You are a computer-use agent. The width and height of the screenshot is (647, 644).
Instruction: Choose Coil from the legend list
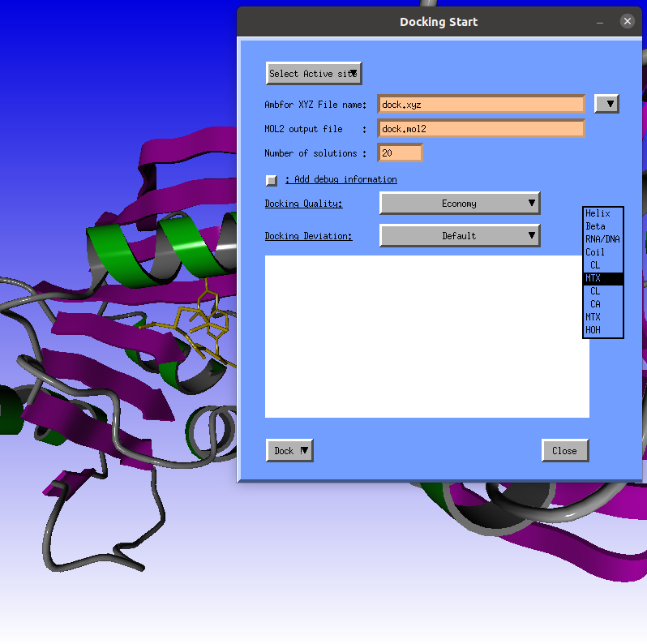(595, 252)
